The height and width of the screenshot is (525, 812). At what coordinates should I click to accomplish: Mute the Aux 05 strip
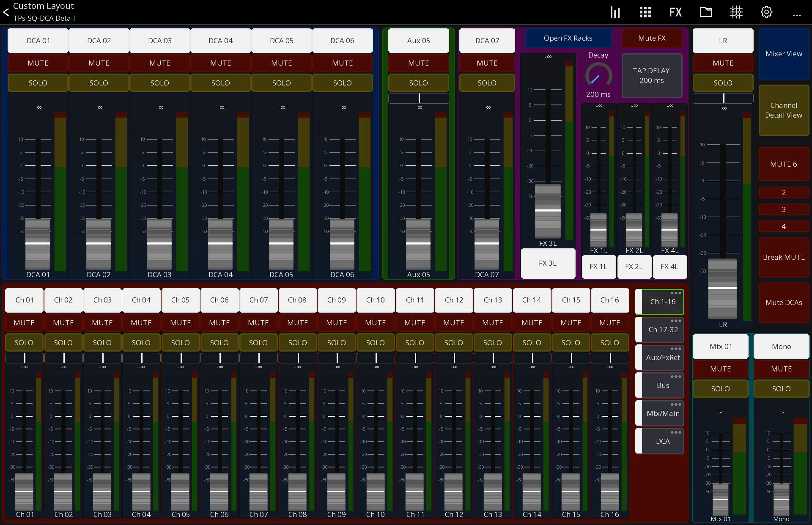click(x=419, y=63)
